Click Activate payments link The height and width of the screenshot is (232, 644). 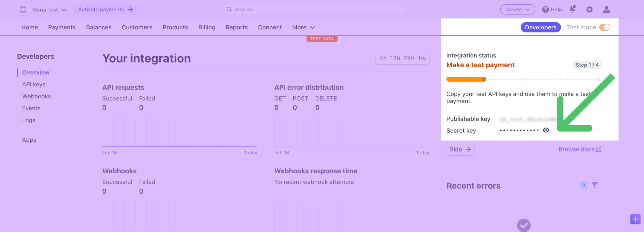[105, 10]
